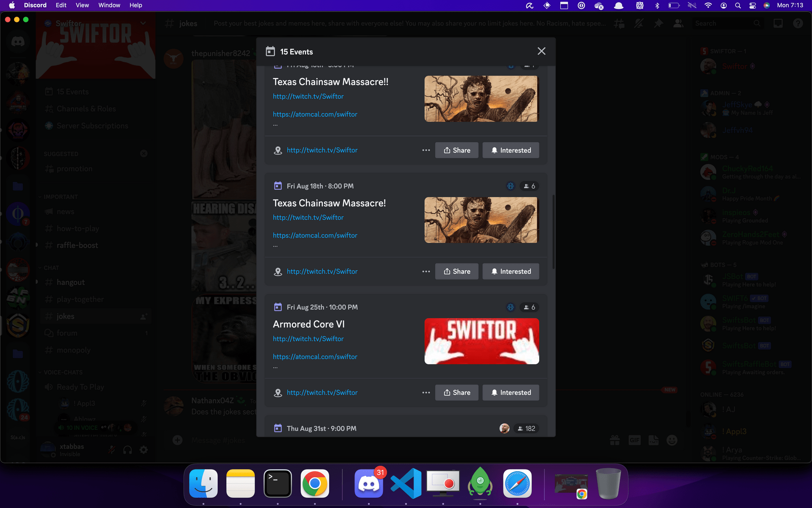Open more options for Aug 18th event

point(426,271)
